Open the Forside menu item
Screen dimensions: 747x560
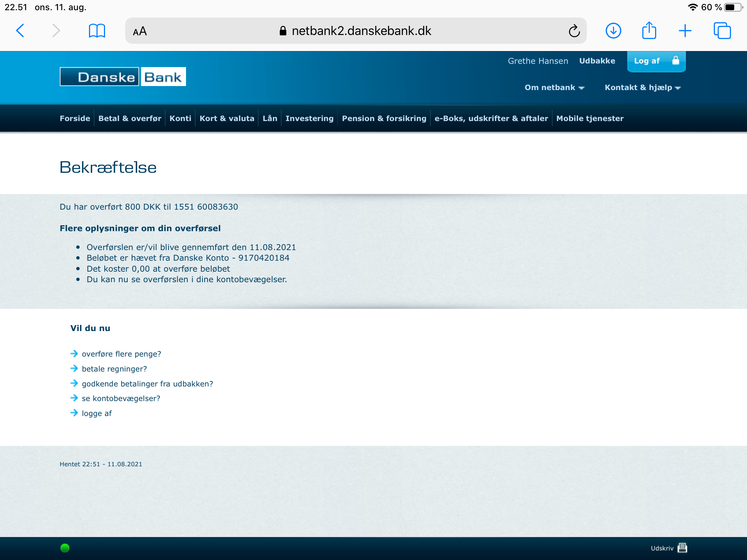pos(75,118)
